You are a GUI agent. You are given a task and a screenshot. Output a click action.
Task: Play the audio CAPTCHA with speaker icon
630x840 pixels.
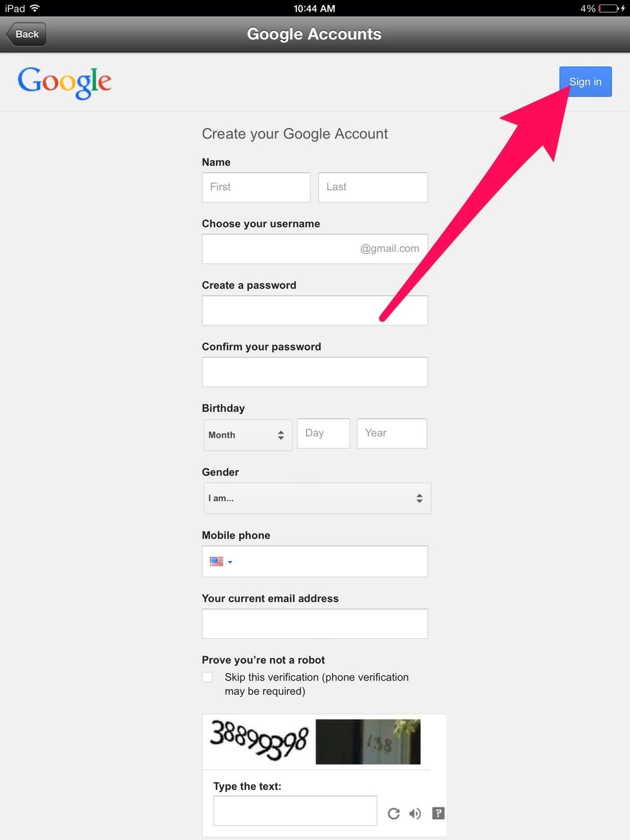[x=415, y=814]
